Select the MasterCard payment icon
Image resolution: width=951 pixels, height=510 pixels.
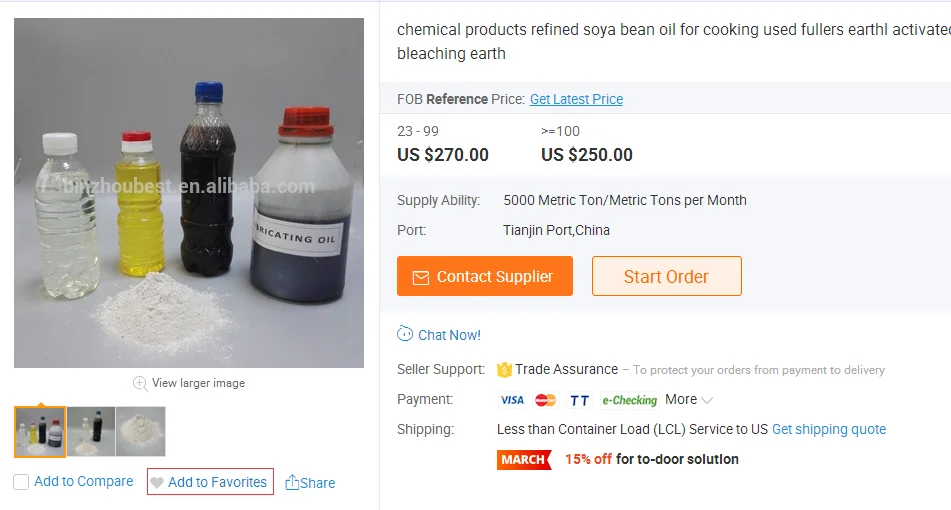tap(545, 400)
